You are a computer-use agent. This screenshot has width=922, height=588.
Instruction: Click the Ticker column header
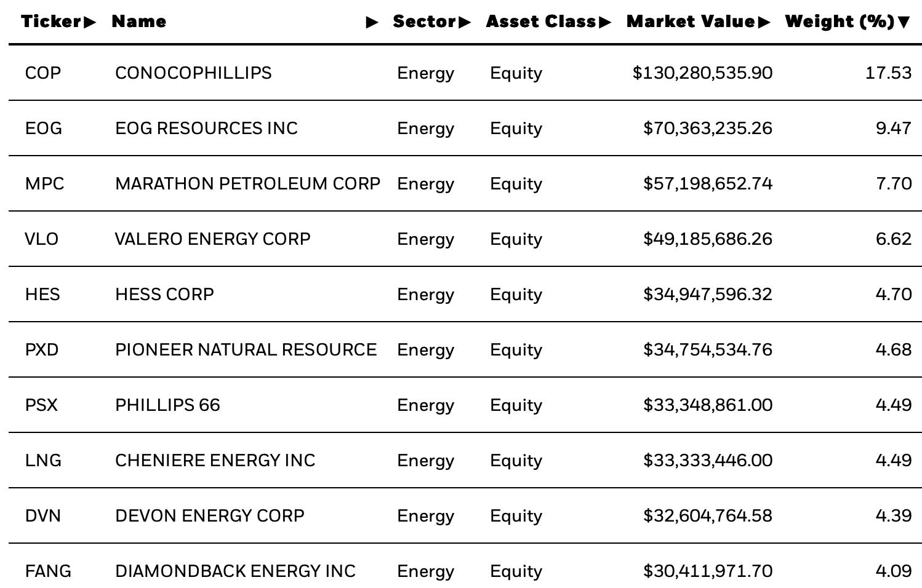pyautogui.click(x=52, y=22)
